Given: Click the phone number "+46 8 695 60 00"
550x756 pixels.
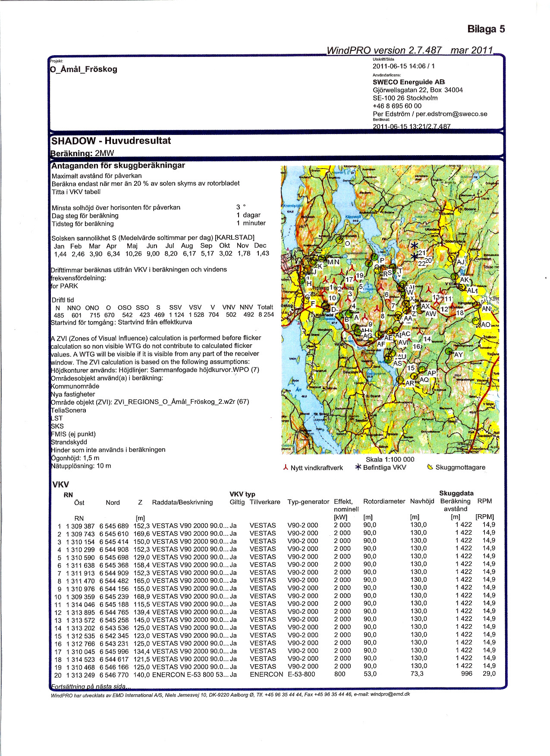Looking at the screenshot, I should [x=397, y=106].
